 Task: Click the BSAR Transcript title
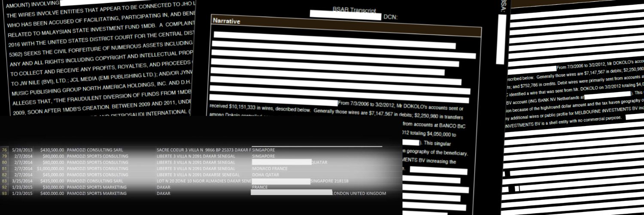[354, 10]
